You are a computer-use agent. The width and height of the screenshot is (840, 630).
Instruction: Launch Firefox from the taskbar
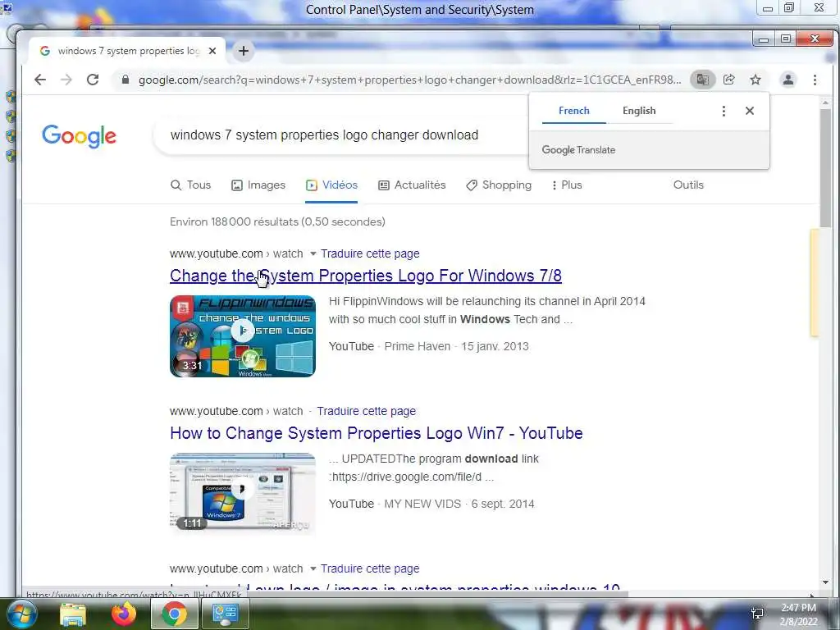click(x=123, y=614)
